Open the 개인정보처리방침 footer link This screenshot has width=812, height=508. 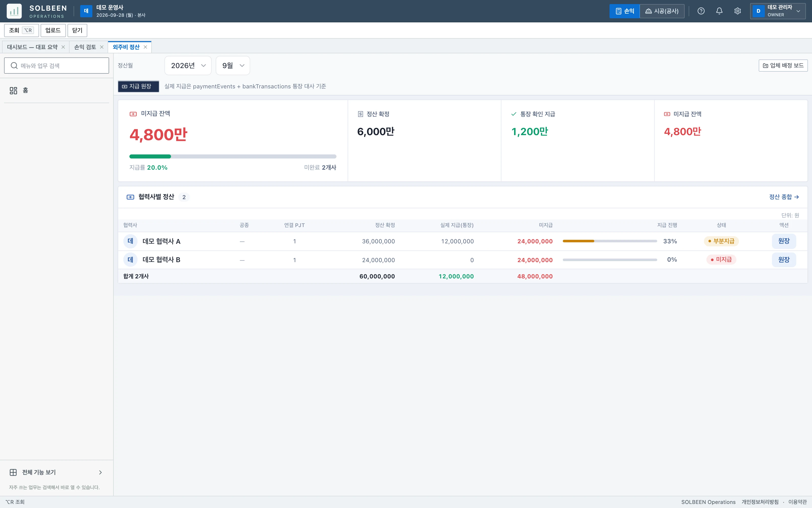click(760, 502)
